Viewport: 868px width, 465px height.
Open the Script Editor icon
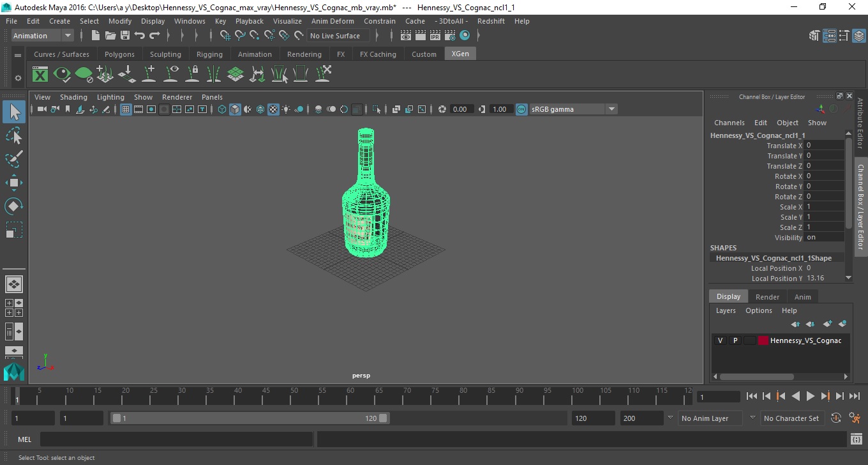tap(857, 439)
